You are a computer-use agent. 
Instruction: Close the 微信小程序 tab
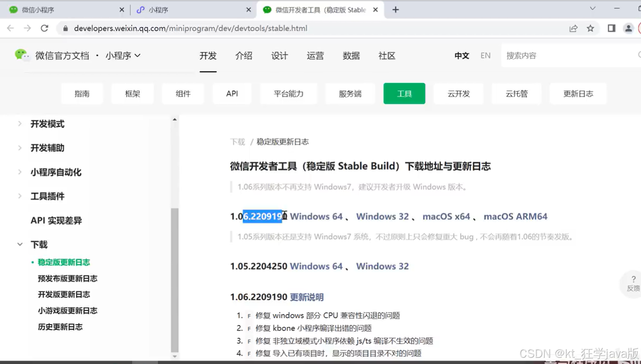tap(122, 10)
